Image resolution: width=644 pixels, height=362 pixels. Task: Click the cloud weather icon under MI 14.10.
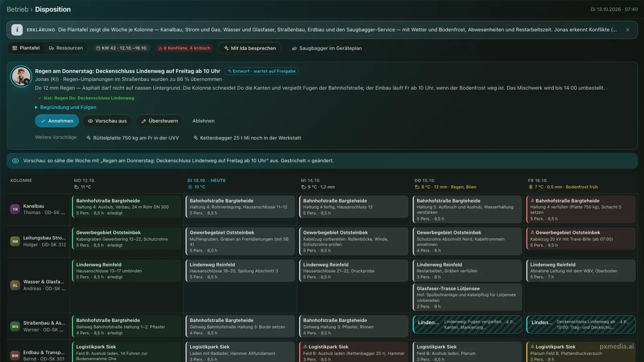304,187
